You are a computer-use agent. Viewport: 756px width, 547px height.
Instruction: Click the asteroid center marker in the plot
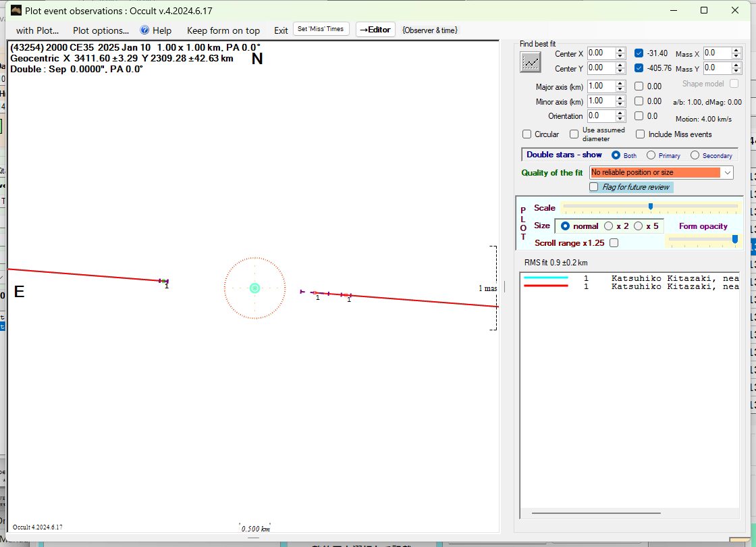tap(254, 288)
